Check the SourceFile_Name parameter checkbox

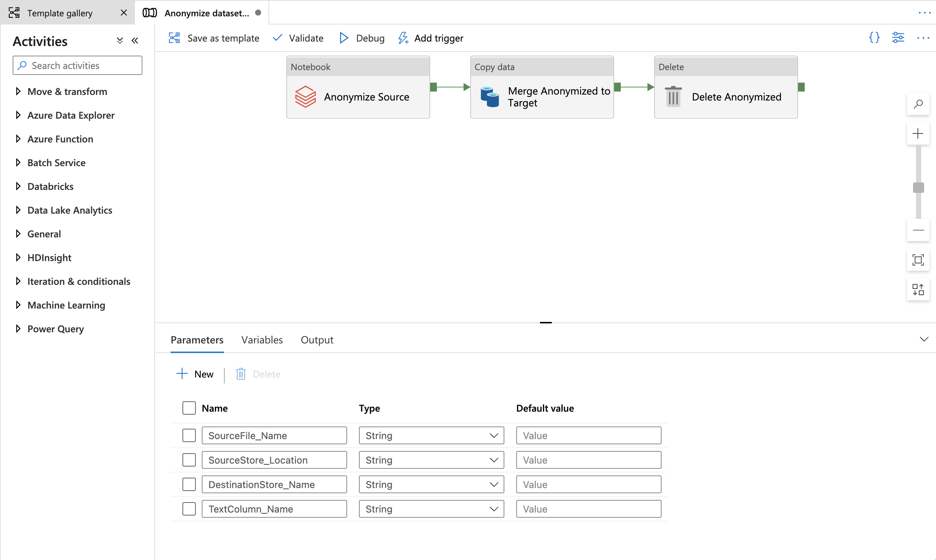click(189, 435)
